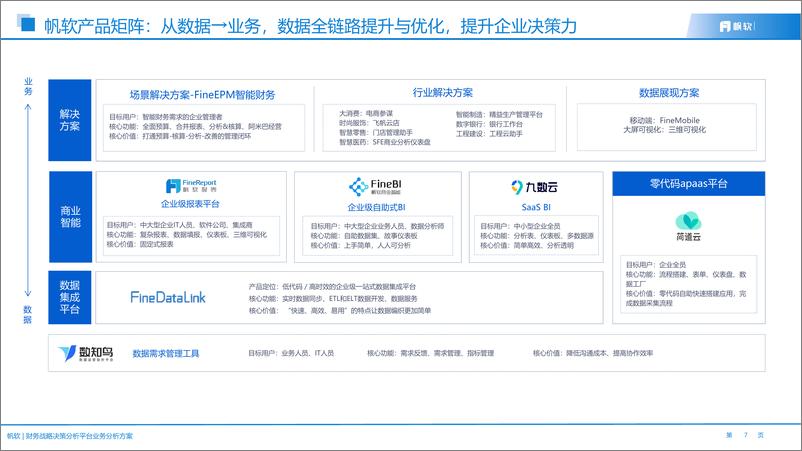Image resolution: width=802 pixels, height=451 pixels.
Task: Click the 零代码apaas平台 header bar
Action: [688, 184]
